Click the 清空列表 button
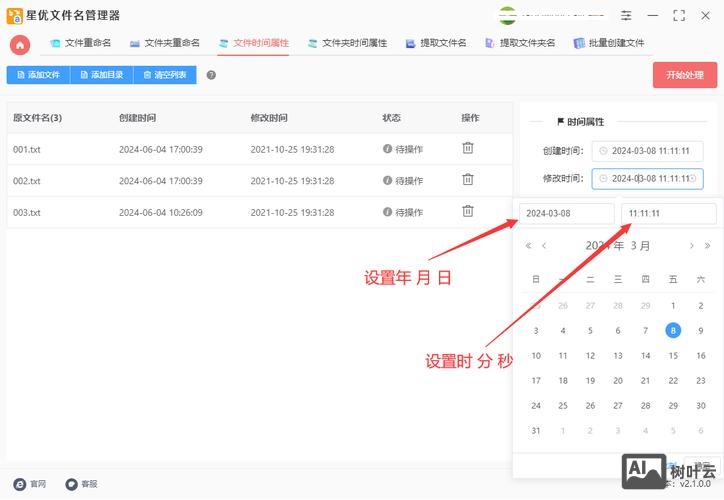Image resolution: width=724 pixels, height=500 pixels. click(165, 75)
